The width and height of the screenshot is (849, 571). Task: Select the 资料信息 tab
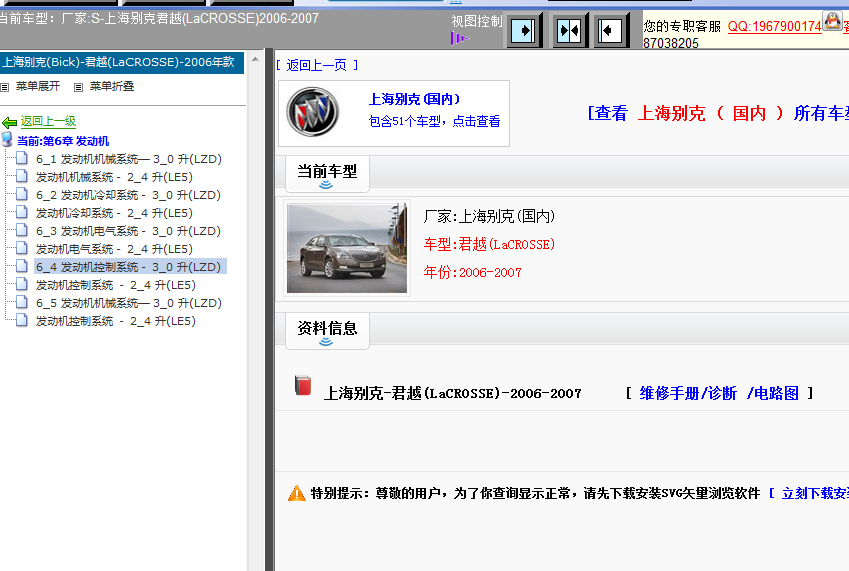(x=327, y=330)
